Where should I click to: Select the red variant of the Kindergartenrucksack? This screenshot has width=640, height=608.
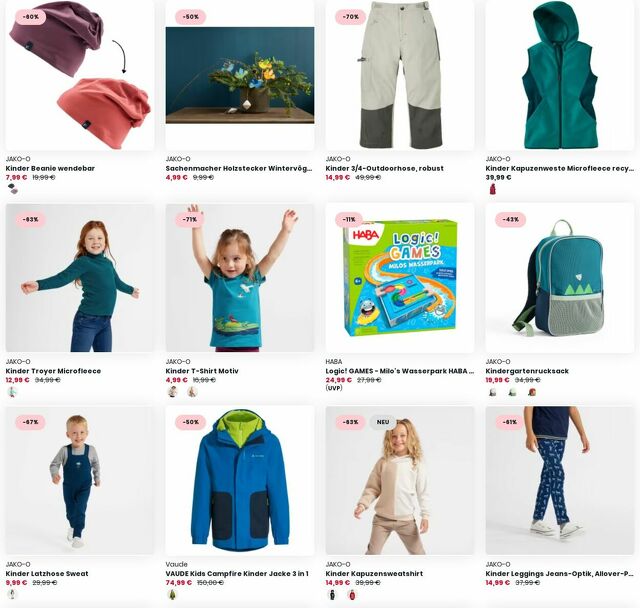[532, 392]
